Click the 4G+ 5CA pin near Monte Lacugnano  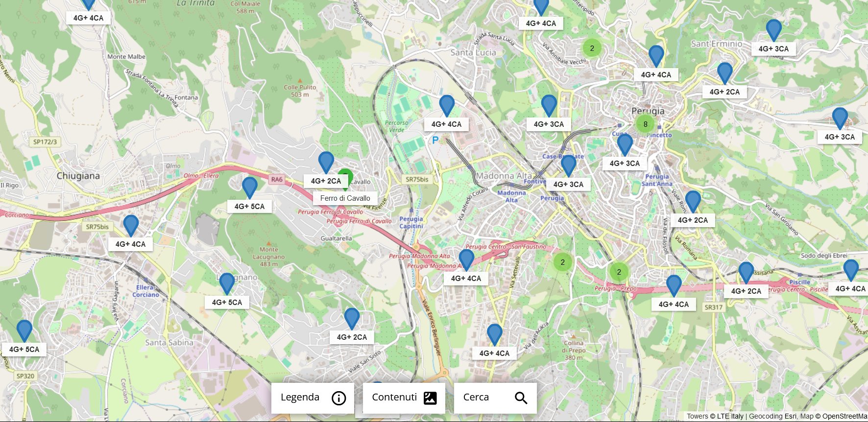click(226, 284)
